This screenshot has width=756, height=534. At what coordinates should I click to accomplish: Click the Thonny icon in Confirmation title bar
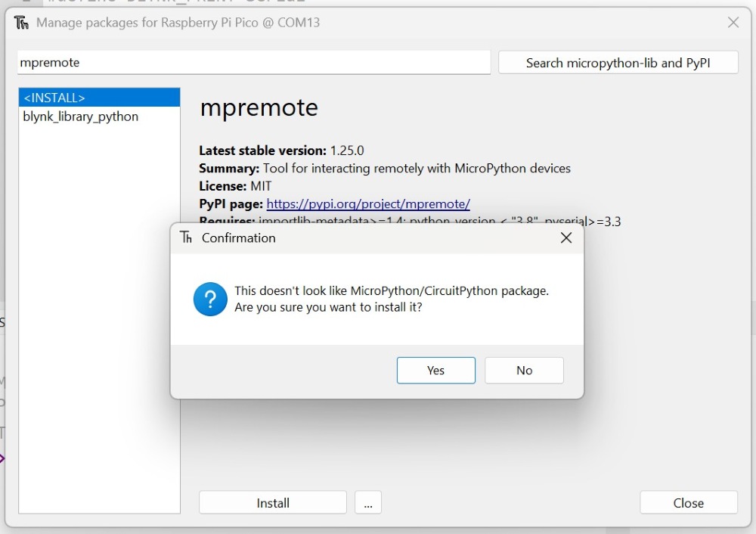pos(186,238)
